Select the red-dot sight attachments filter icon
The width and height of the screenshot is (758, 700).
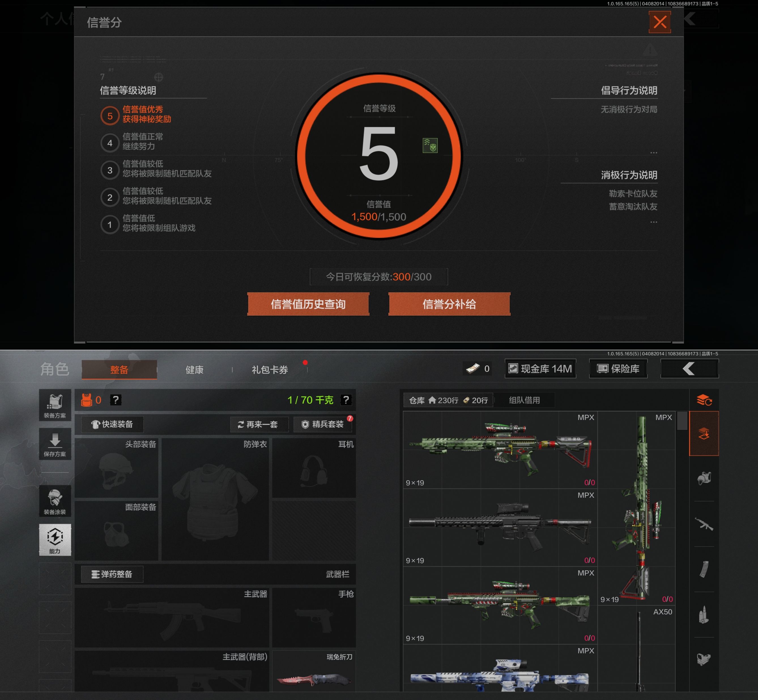(x=704, y=660)
